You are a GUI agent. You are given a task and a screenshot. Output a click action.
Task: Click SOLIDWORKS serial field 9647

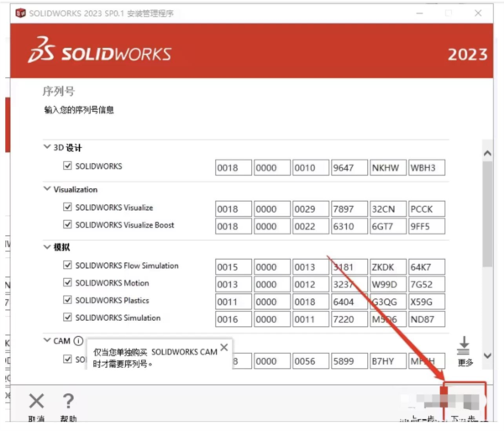click(x=349, y=167)
